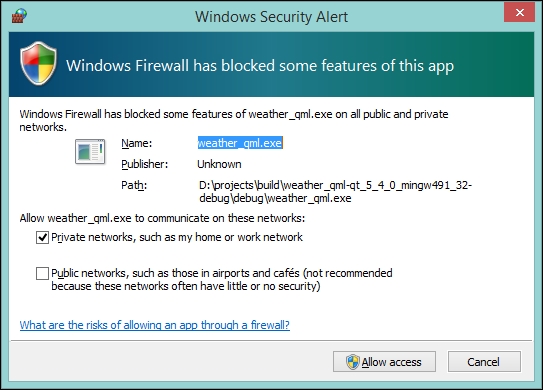Open the firewall risks help link
Viewport: 543px width, 390px height.
[154, 325]
